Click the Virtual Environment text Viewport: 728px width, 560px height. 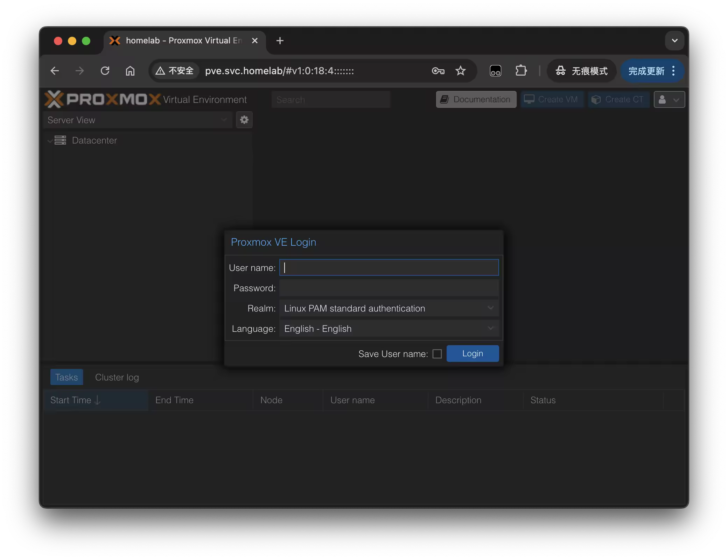(x=205, y=100)
